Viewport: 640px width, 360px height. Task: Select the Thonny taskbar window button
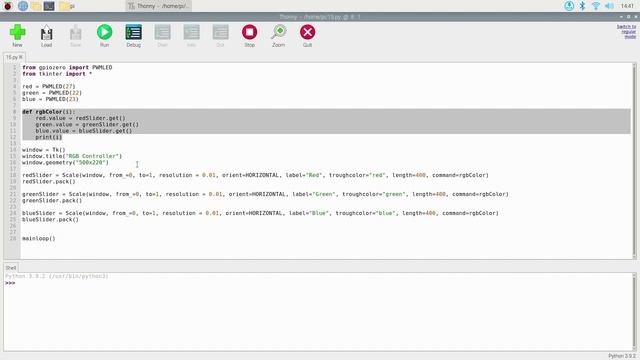pyautogui.click(x=158, y=6)
